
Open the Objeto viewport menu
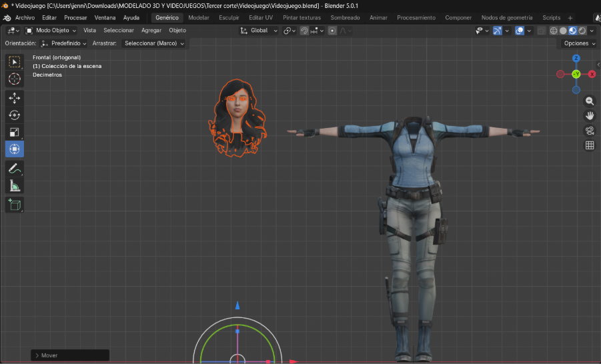click(x=177, y=31)
